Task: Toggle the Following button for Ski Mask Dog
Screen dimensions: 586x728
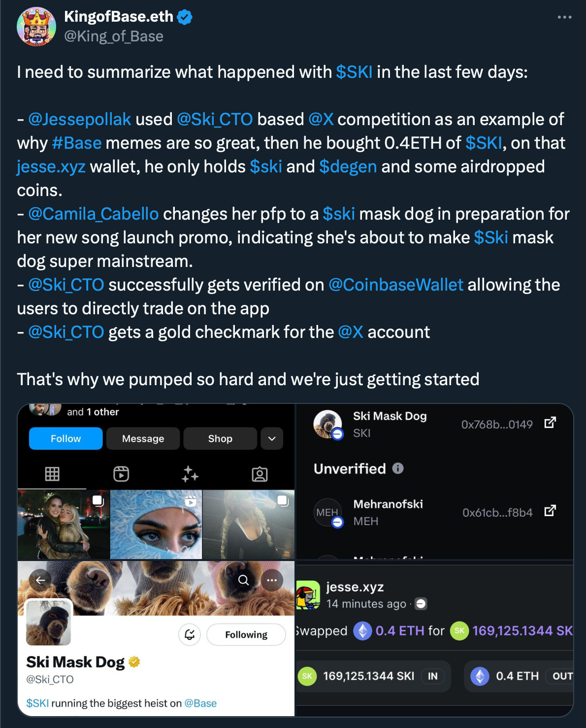Action: click(x=246, y=634)
